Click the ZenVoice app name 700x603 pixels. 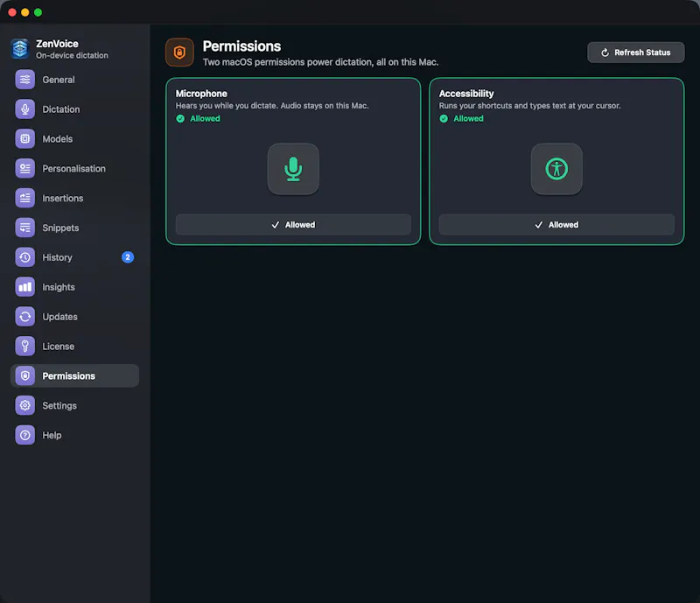pyautogui.click(x=57, y=44)
